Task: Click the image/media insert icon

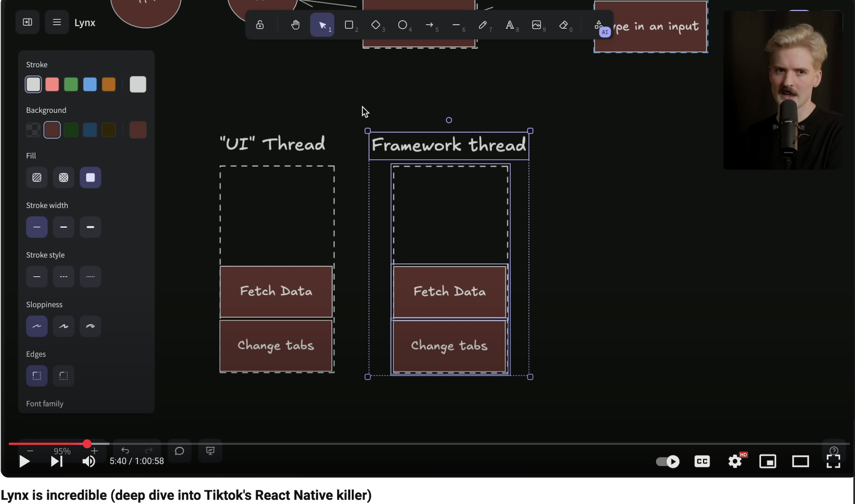Action: (x=536, y=24)
